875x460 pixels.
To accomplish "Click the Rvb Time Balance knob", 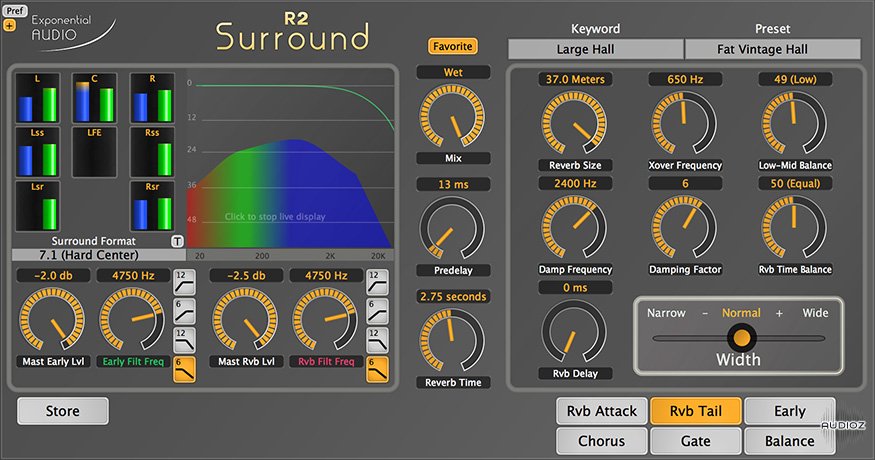I will 795,227.
